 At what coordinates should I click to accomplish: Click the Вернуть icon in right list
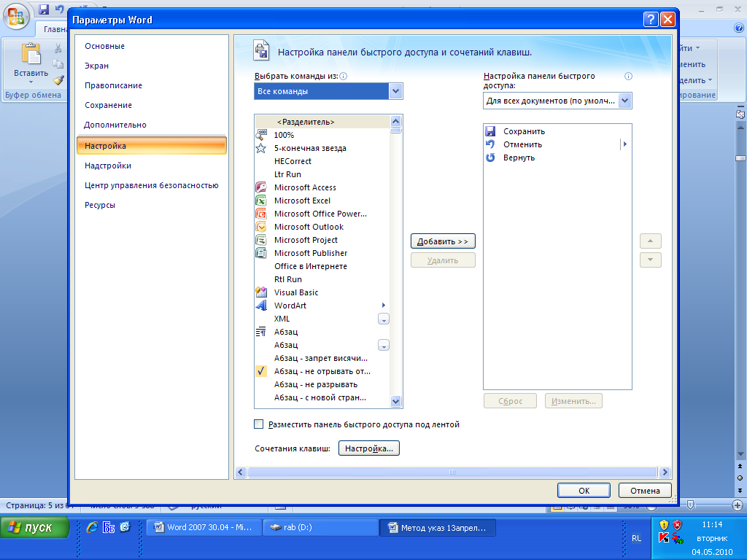pos(490,157)
